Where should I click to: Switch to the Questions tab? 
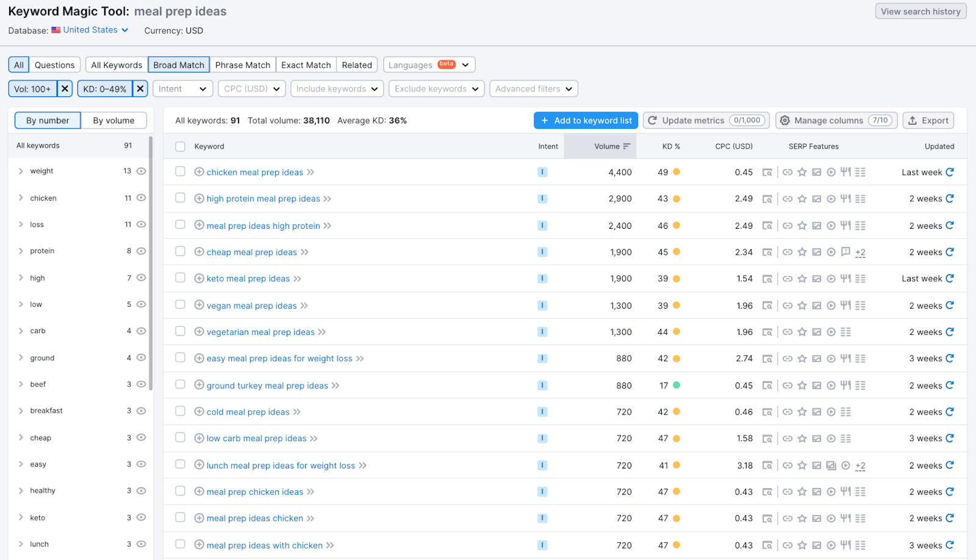pos(54,64)
